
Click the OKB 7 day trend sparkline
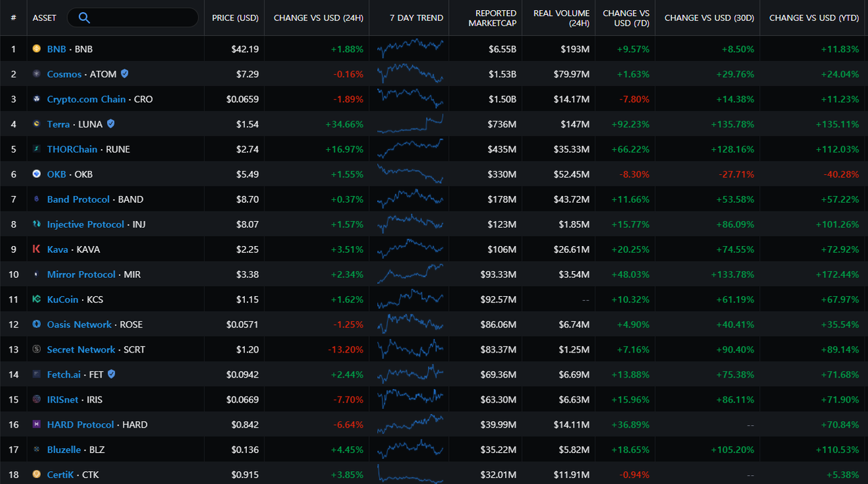tap(410, 174)
